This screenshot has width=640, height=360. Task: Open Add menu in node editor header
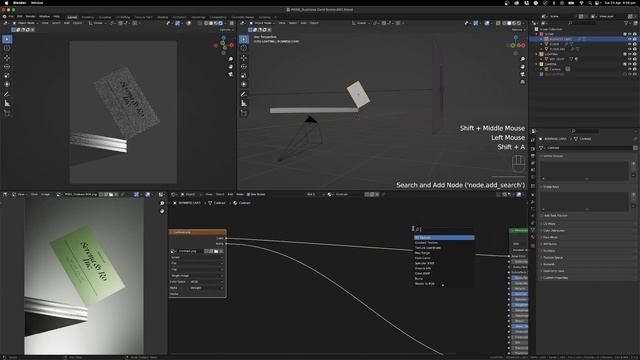[x=230, y=194]
